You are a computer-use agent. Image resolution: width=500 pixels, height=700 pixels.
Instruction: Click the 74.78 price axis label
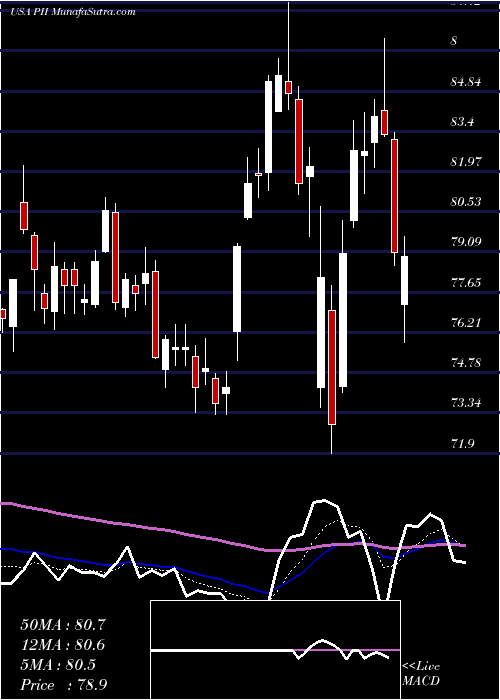(467, 362)
